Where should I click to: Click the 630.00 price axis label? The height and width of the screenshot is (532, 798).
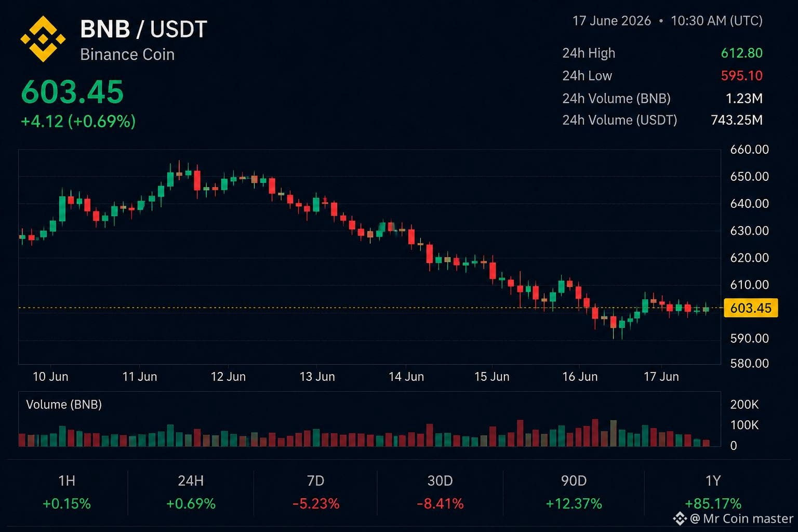pyautogui.click(x=750, y=231)
